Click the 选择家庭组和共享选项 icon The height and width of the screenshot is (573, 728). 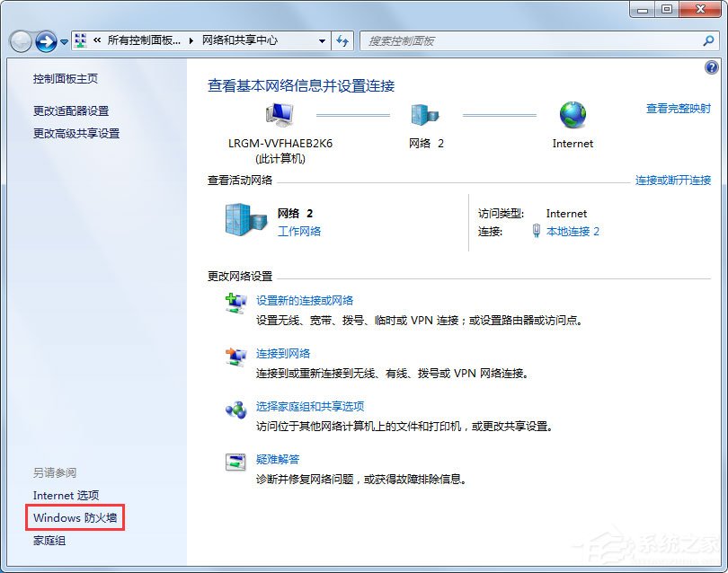(x=235, y=407)
